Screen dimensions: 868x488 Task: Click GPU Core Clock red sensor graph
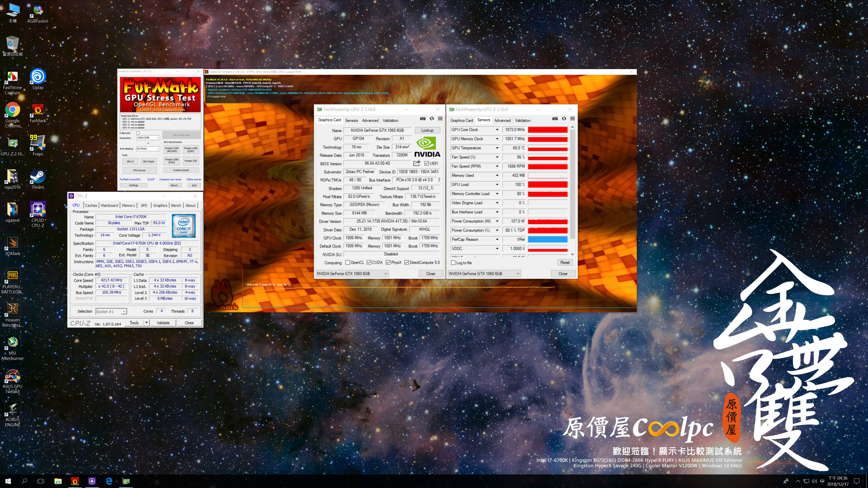(547, 130)
